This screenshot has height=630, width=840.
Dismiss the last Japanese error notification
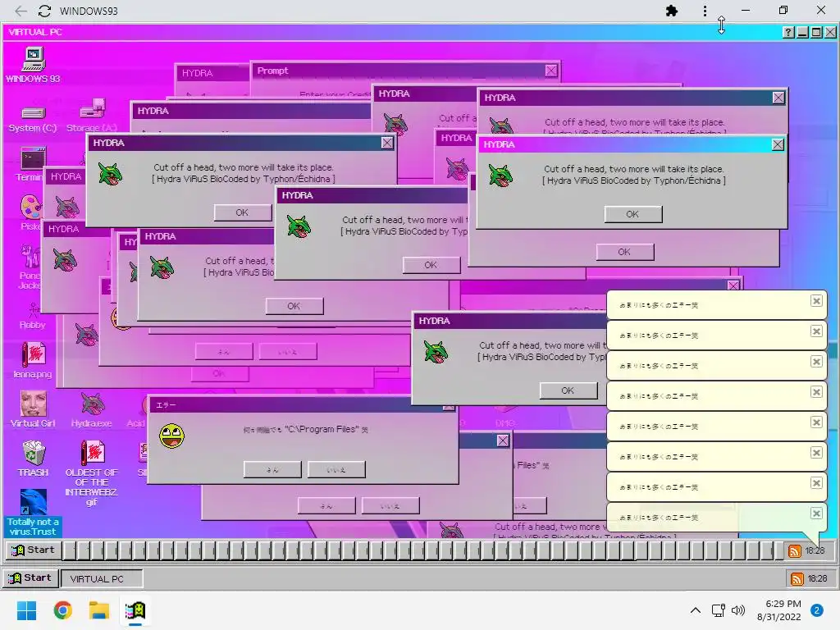816,514
